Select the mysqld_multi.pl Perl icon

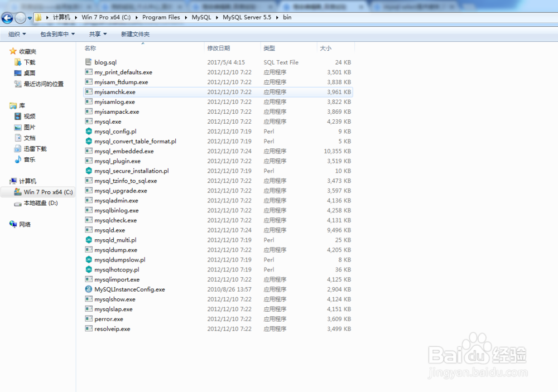(89, 240)
